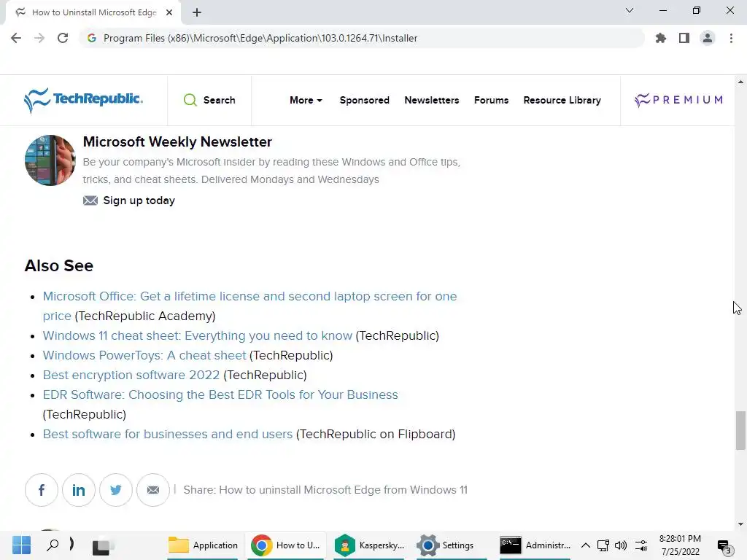Show hidden tray icons
This screenshot has width=747, height=560.
(x=586, y=545)
